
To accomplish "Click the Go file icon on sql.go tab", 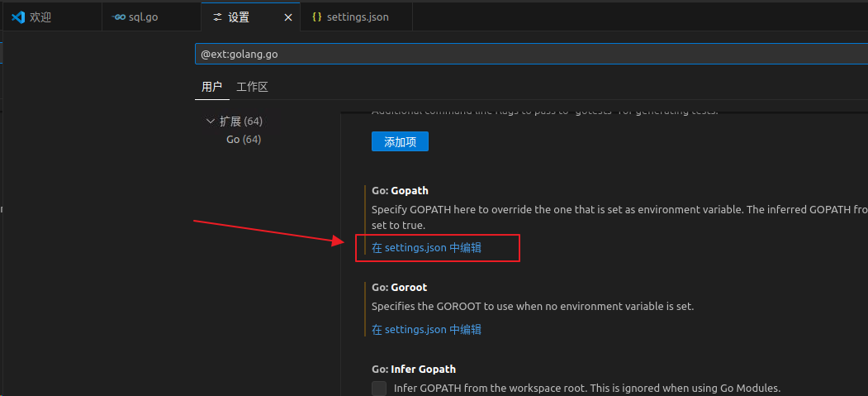I will tap(118, 17).
